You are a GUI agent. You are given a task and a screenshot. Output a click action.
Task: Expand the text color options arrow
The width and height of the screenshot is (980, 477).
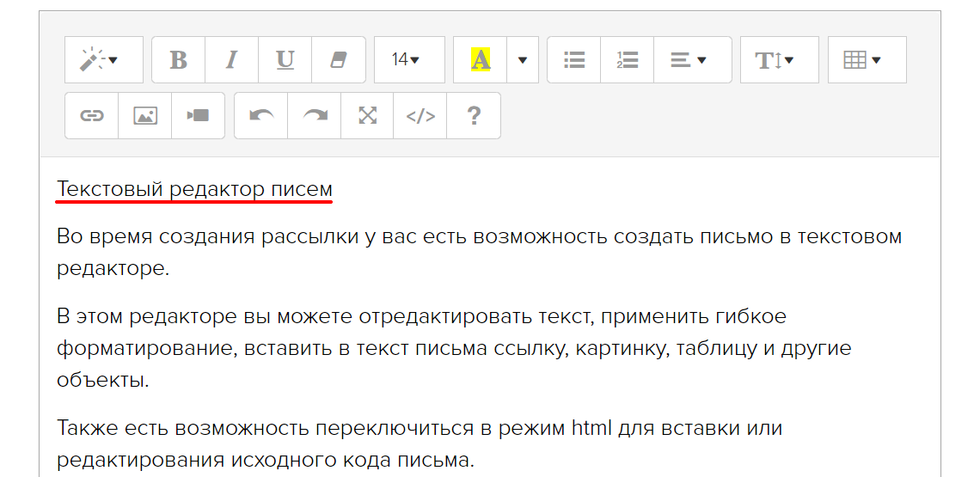(523, 60)
